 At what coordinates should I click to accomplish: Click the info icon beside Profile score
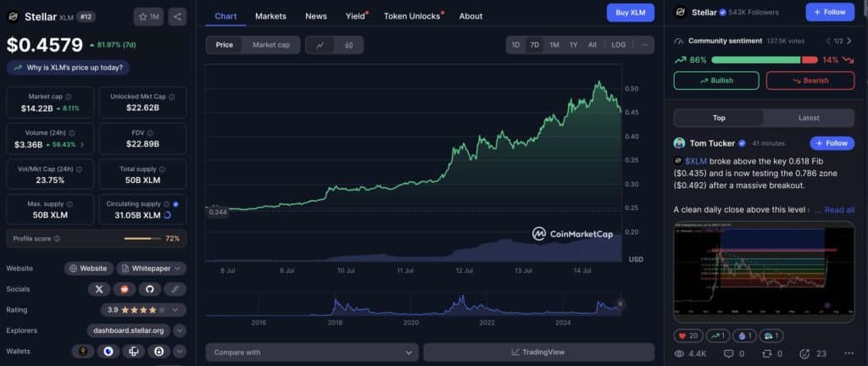57,239
